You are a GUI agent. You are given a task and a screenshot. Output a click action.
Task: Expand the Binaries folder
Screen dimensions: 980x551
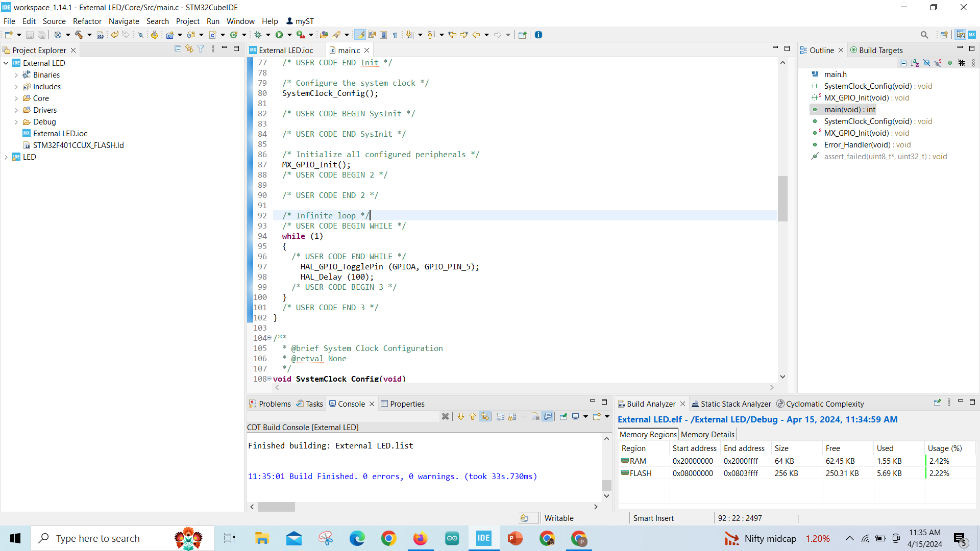tap(16, 75)
